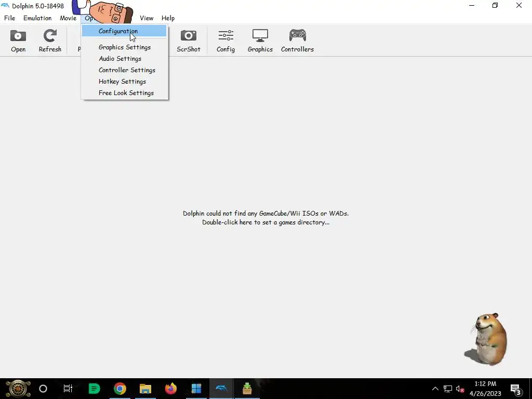Click the Refresh toolbar icon
The width and height of the screenshot is (532, 399).
point(50,41)
